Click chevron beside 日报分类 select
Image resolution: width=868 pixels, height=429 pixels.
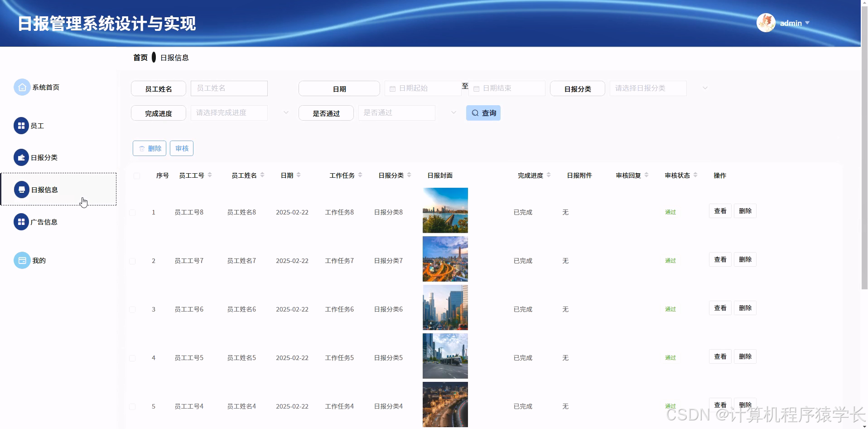(705, 88)
